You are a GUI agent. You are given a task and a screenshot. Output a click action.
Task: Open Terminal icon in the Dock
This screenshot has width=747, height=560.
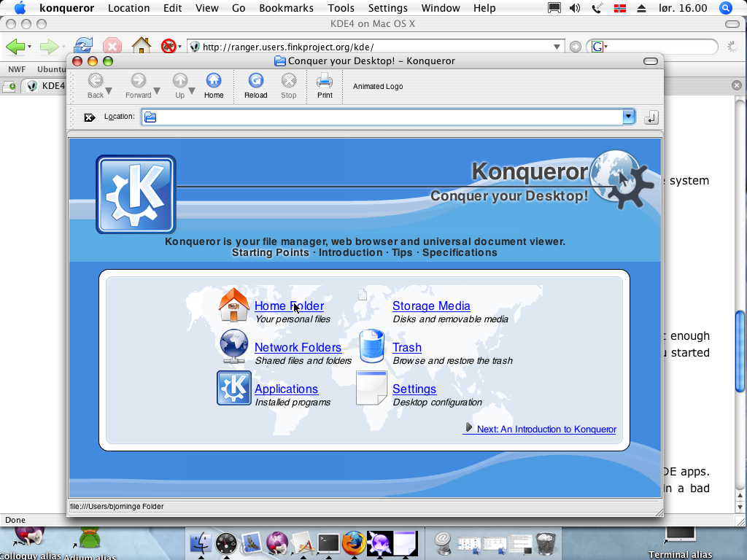click(x=329, y=542)
